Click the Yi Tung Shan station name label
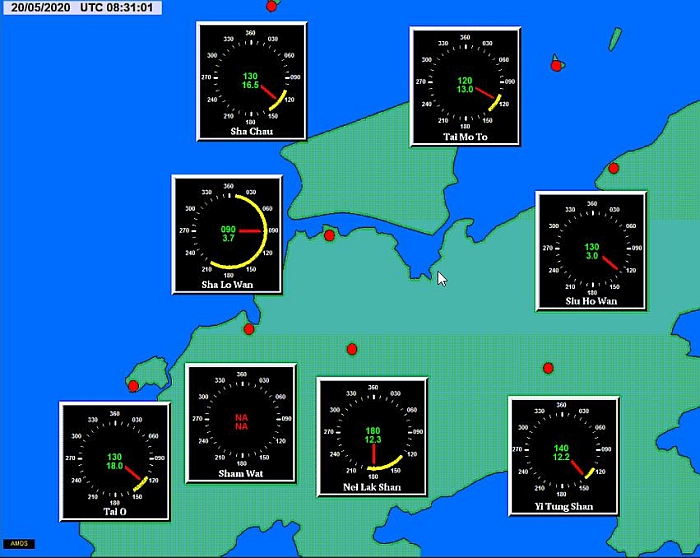The image size is (700, 558). 564,506
